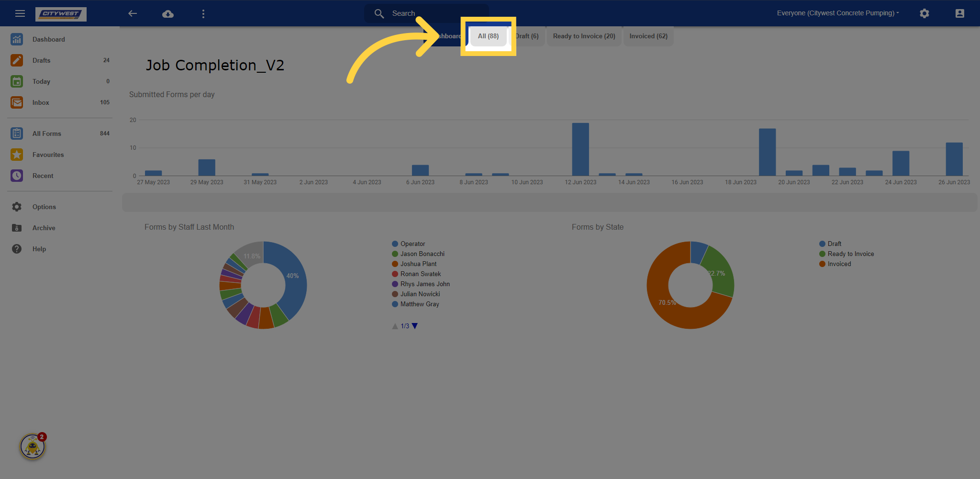Viewport: 980px width, 479px height.
Task: Open All Forms via its sidebar icon
Action: point(17,134)
